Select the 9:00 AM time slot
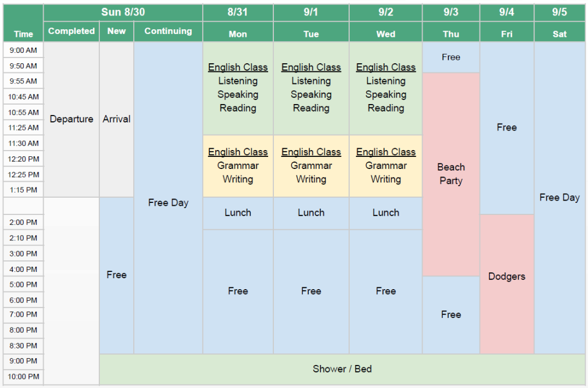 [24, 51]
